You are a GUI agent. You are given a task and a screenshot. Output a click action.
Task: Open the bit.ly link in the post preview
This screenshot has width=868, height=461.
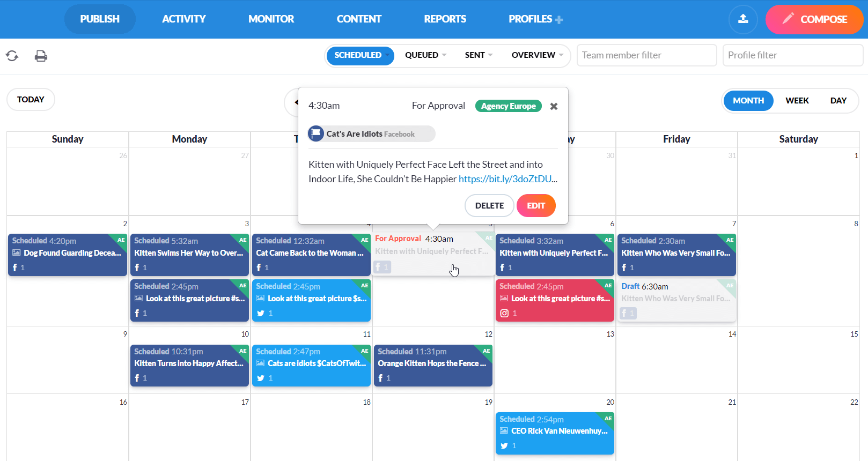click(x=507, y=179)
